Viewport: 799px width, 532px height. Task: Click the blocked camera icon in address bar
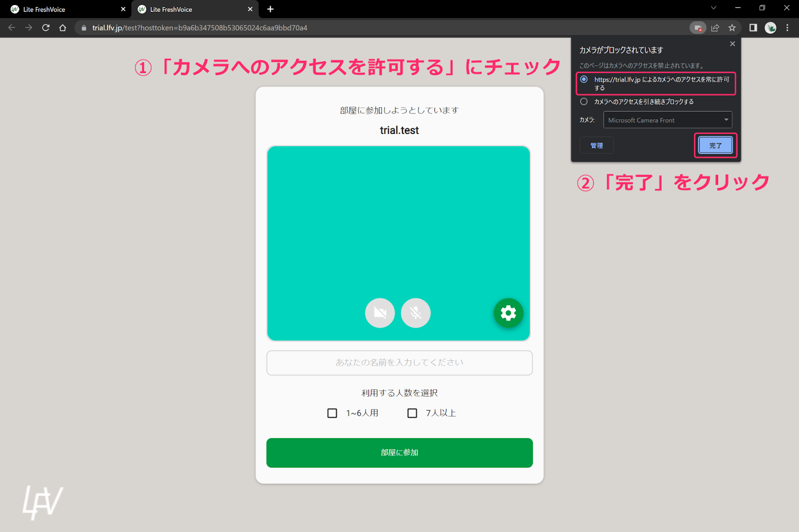[x=698, y=28]
